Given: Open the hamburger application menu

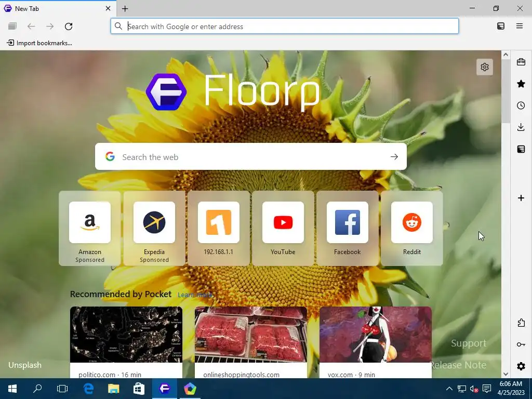Looking at the screenshot, I should click(520, 26).
